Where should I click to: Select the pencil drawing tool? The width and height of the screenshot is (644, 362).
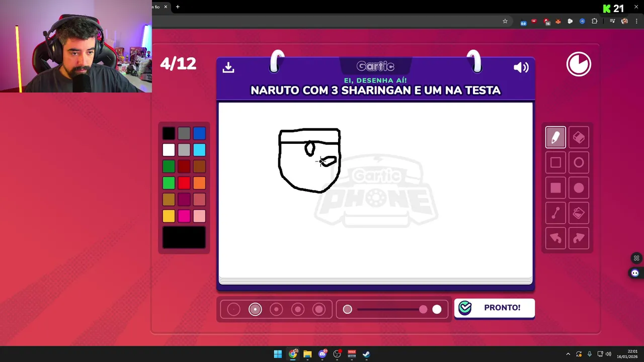tap(555, 137)
